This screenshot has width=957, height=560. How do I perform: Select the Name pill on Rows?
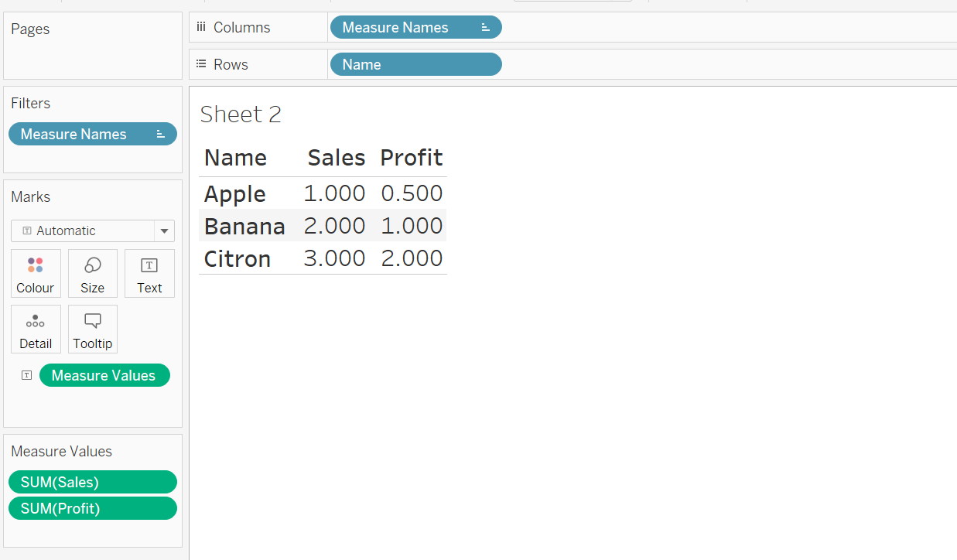pyautogui.click(x=415, y=64)
